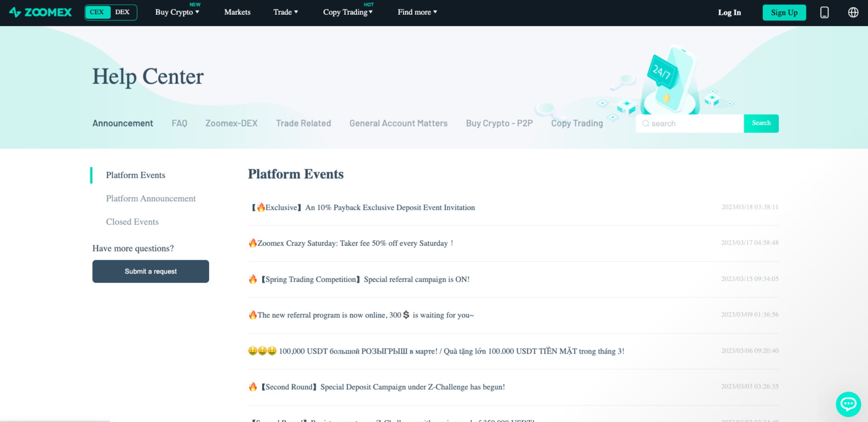Click the 2023/03/03 03:26:35 timestamp
Viewport: 868px width, 422px height.
(750, 387)
